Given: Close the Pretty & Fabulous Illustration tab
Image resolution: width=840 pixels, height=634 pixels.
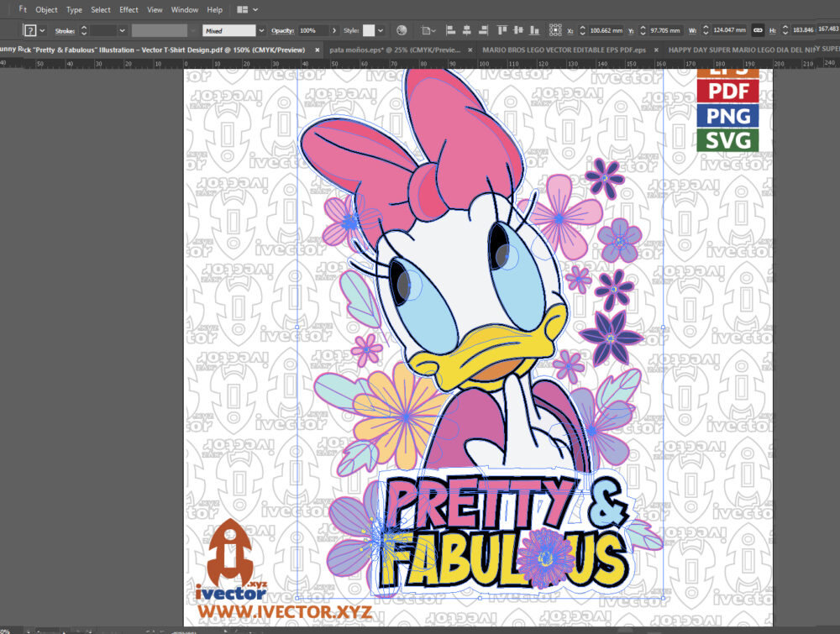Looking at the screenshot, I should (318, 50).
